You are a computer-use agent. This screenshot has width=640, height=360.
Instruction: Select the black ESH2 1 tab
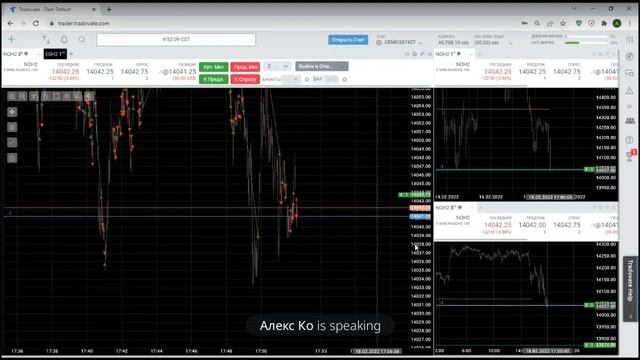point(55,54)
